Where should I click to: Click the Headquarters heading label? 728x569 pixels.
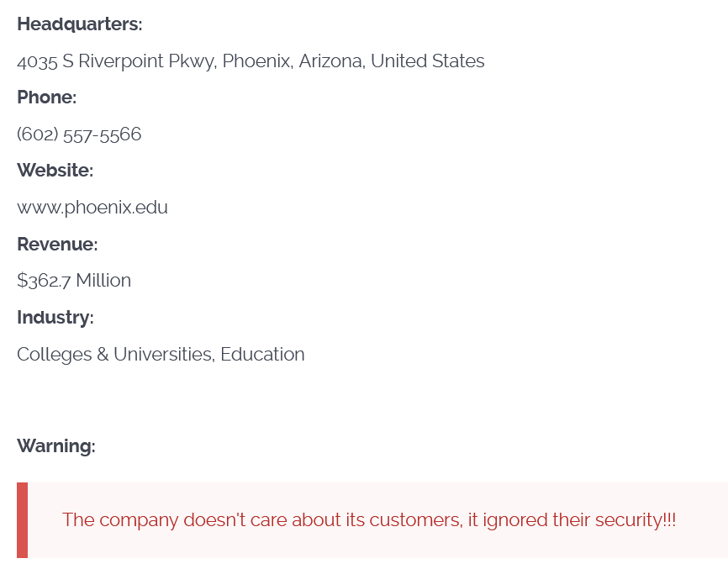[80, 24]
